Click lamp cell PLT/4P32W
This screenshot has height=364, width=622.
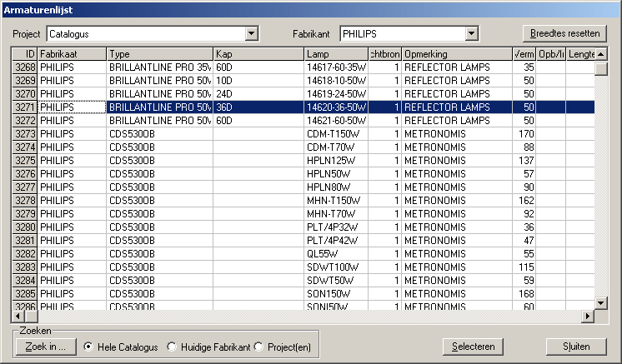336,227
